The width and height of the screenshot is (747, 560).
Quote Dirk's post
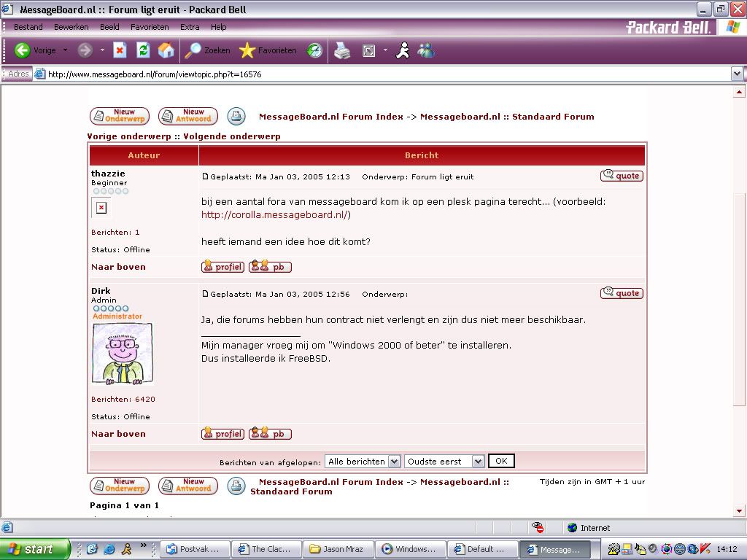pyautogui.click(x=622, y=293)
